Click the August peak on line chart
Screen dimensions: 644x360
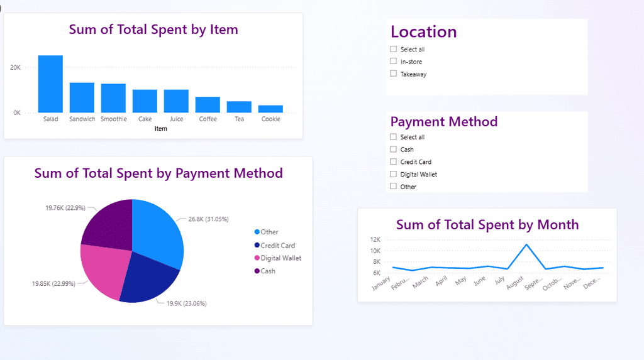tap(526, 244)
